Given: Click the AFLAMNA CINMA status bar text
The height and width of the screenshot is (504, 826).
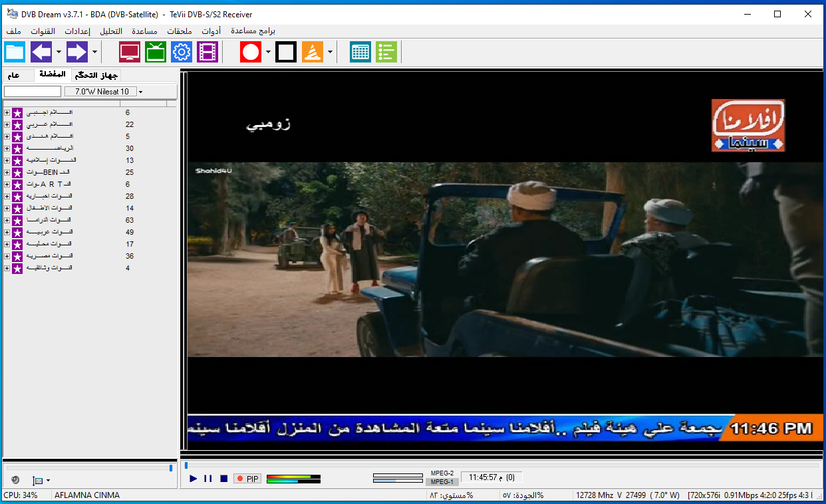Looking at the screenshot, I should pyautogui.click(x=87, y=495).
